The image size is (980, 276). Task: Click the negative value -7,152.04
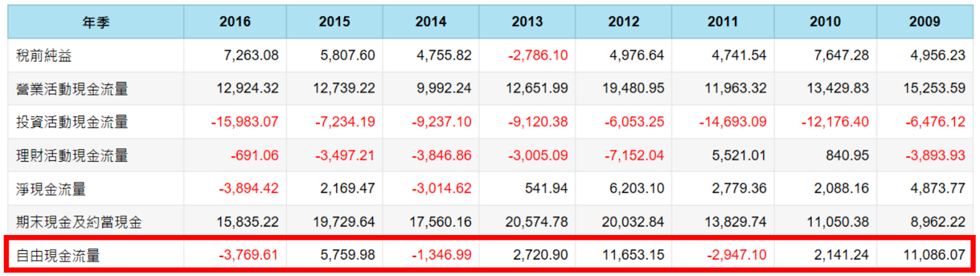(x=635, y=155)
